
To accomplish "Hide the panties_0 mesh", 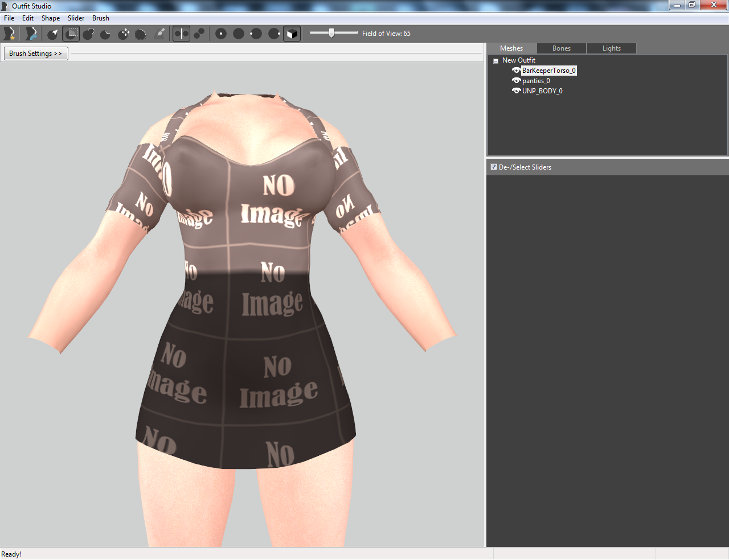I will coord(516,80).
